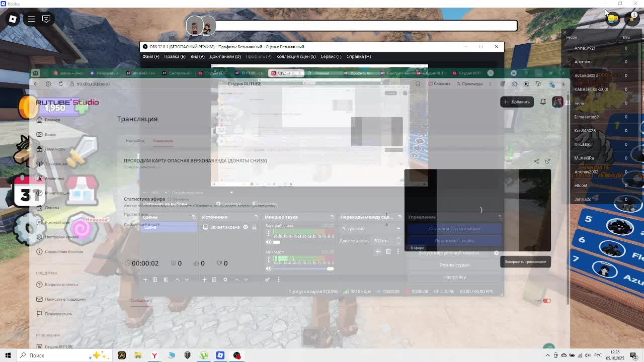Image resolution: width=644 pixels, height=362 pixels.
Task: Open Yandex Browser from the taskbar
Action: [x=154, y=355]
